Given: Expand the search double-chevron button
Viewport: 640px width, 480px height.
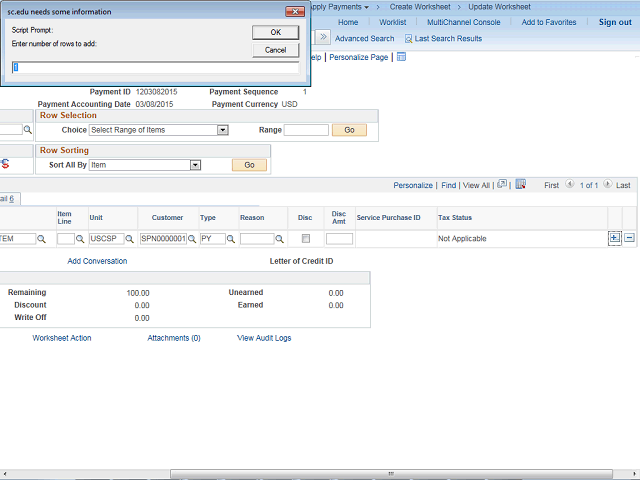Looking at the screenshot, I should [x=323, y=38].
